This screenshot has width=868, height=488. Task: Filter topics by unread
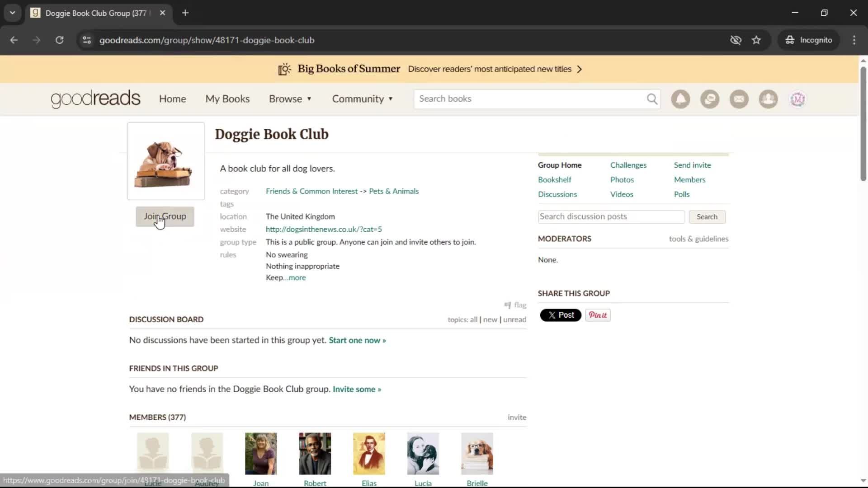514,320
